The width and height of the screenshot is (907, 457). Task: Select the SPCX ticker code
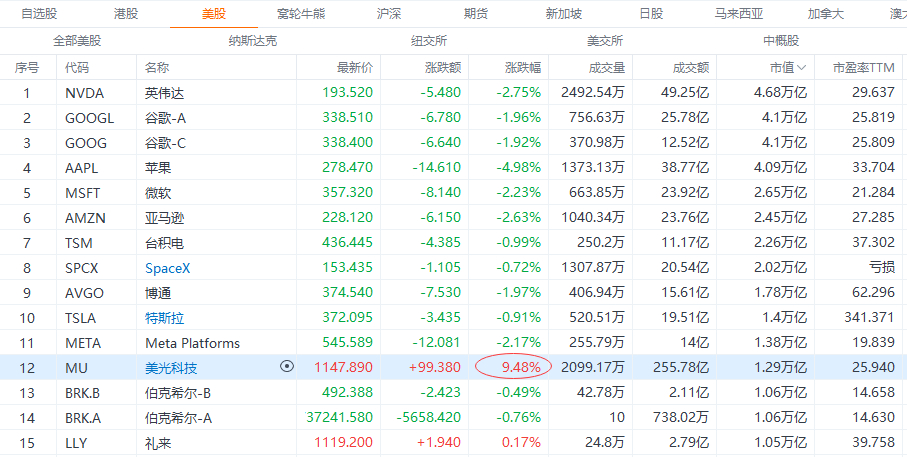[x=82, y=268]
